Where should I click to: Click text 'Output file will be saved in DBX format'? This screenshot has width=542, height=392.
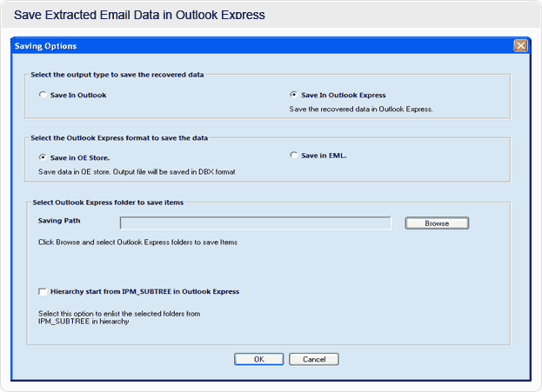(x=174, y=171)
